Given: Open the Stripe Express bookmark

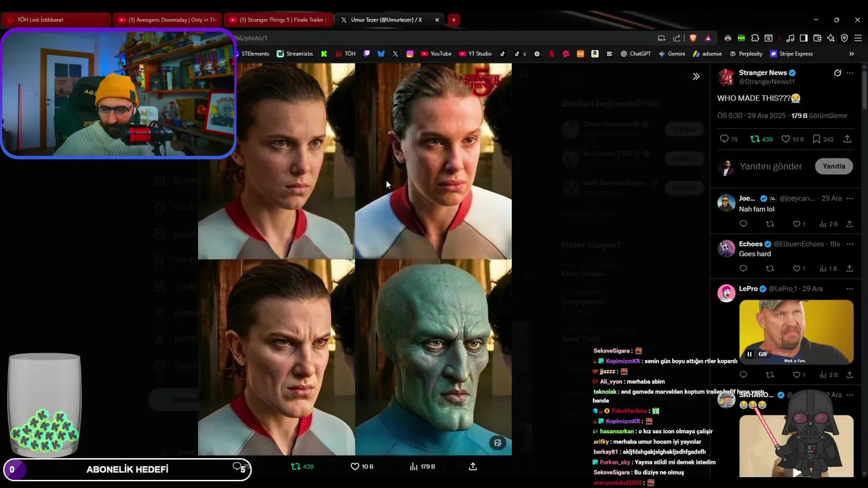Looking at the screenshot, I should point(791,54).
